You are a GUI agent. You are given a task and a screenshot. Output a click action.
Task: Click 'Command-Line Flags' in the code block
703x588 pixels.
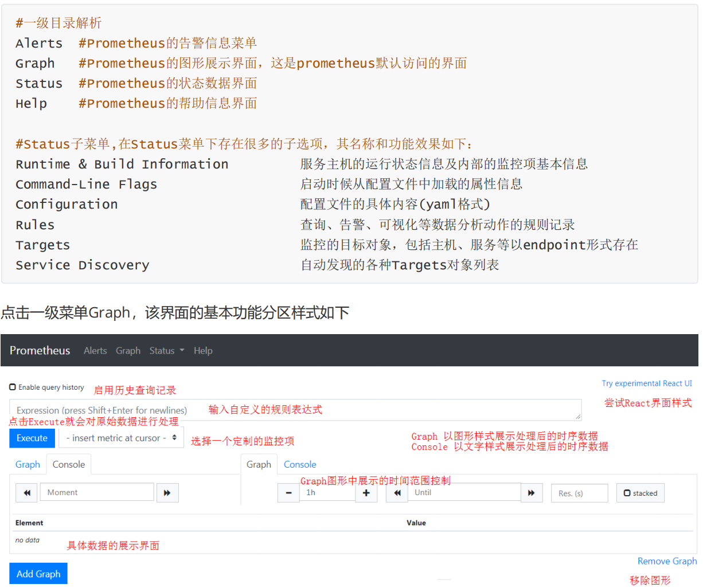pyautogui.click(x=87, y=185)
